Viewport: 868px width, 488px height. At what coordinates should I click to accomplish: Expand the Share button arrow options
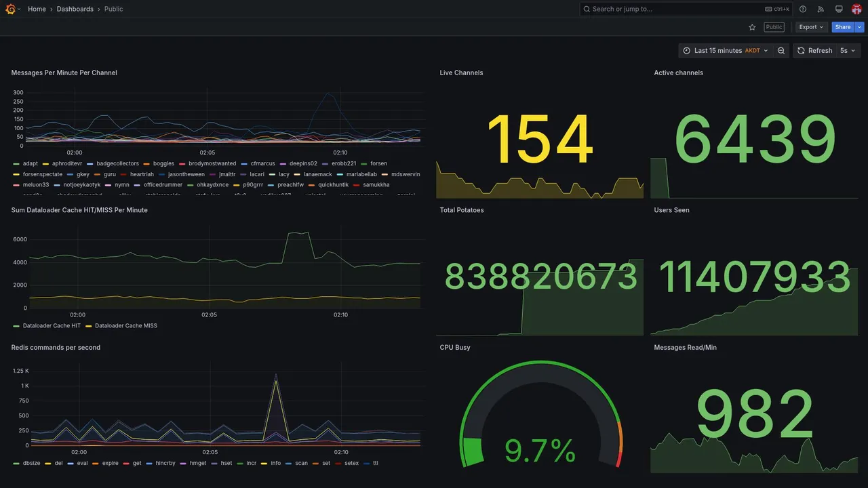pyautogui.click(x=860, y=27)
